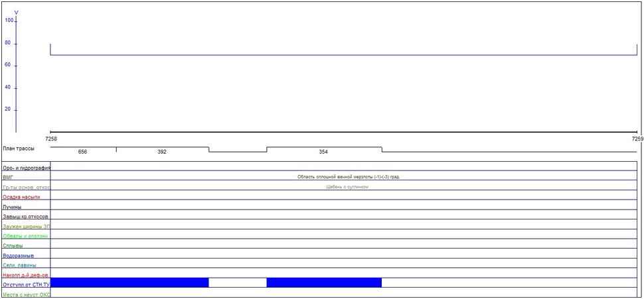Click the 'Обвалы и оползни' row label
Screen dimensions: 644x299
point(25,236)
